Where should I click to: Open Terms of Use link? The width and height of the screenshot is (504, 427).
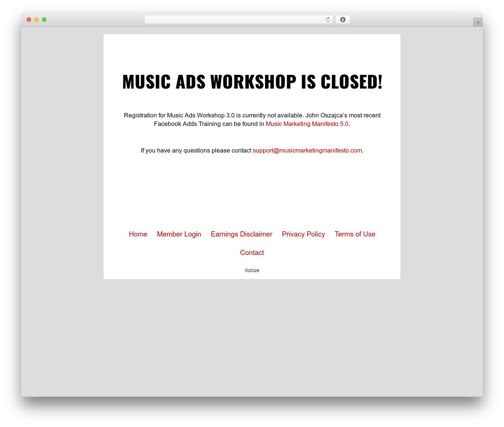355,234
